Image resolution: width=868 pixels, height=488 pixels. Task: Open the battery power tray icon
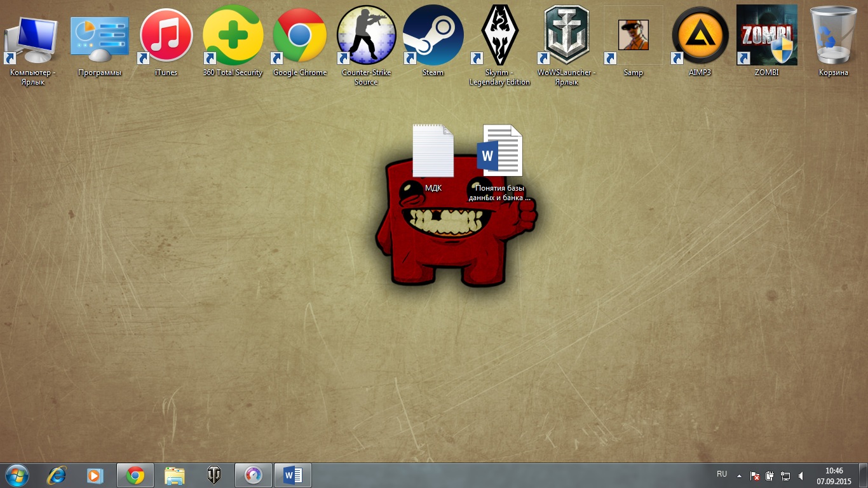tap(770, 475)
